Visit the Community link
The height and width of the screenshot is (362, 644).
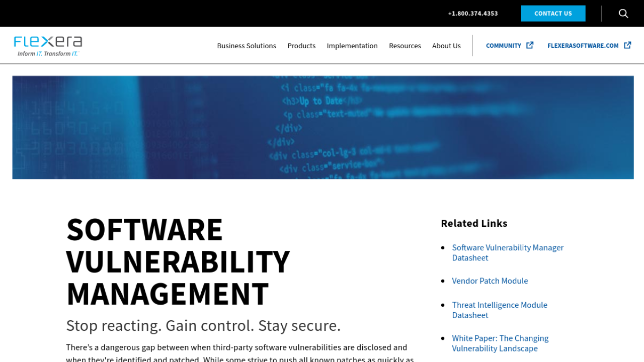point(504,46)
